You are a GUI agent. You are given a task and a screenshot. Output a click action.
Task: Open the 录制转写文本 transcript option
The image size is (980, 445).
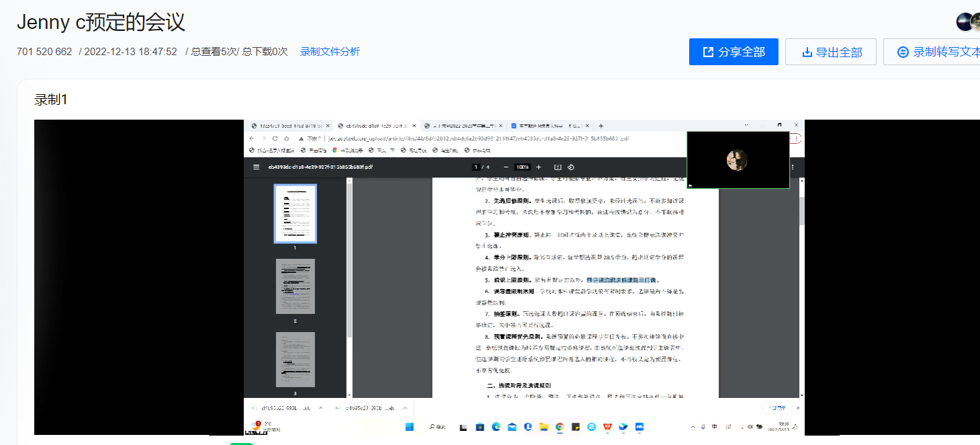(x=938, y=52)
